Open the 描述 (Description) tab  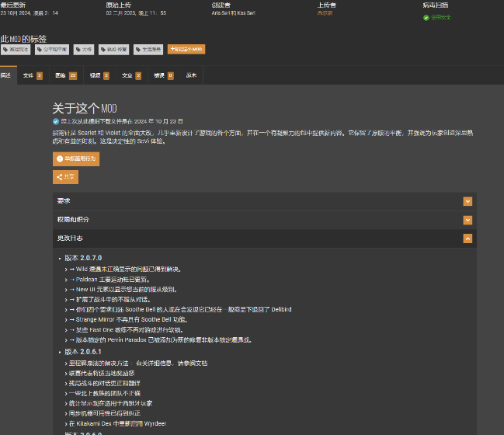(x=8, y=75)
